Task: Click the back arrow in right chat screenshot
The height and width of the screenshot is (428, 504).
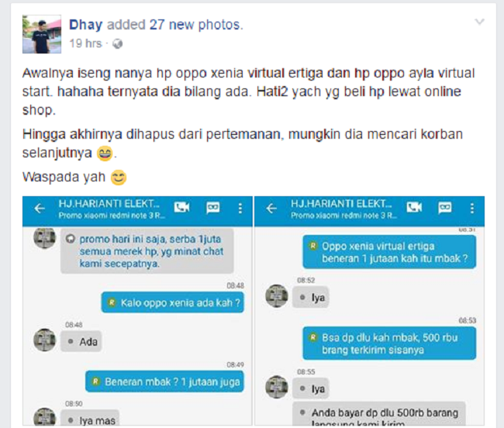Action: point(271,209)
